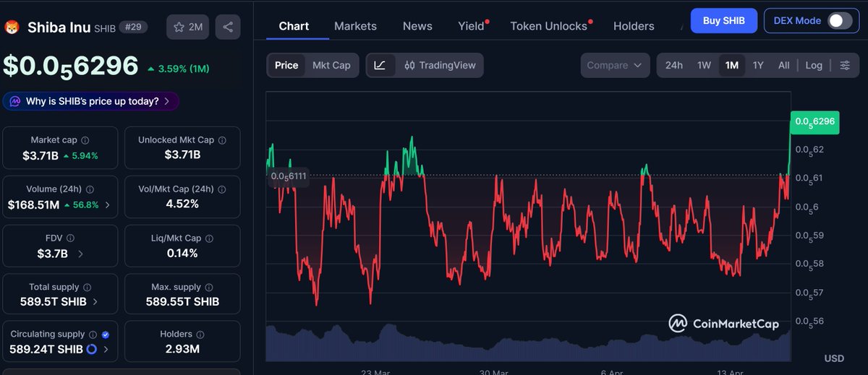Viewport: 868px width, 375px height.
Task: Select Mkt Cap chart view
Action: pos(331,65)
